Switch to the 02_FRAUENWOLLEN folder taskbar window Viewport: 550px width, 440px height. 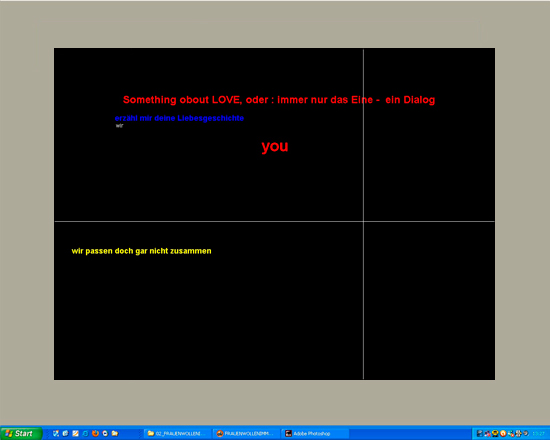click(x=177, y=434)
